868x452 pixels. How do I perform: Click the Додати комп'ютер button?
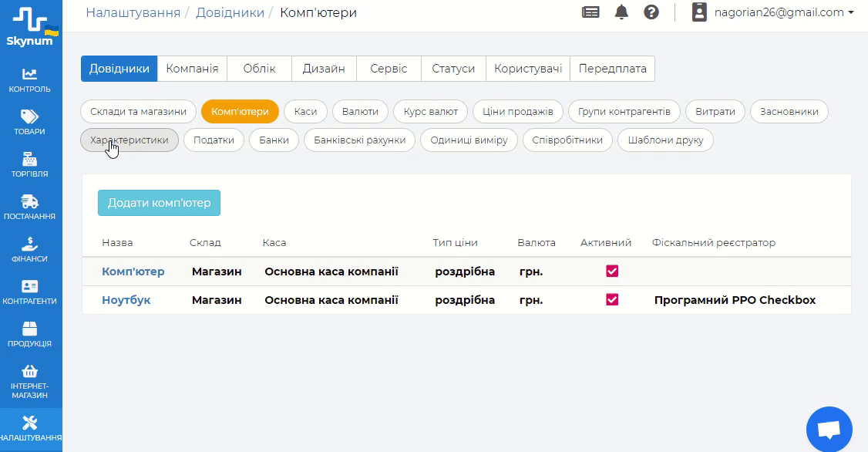[x=159, y=203]
